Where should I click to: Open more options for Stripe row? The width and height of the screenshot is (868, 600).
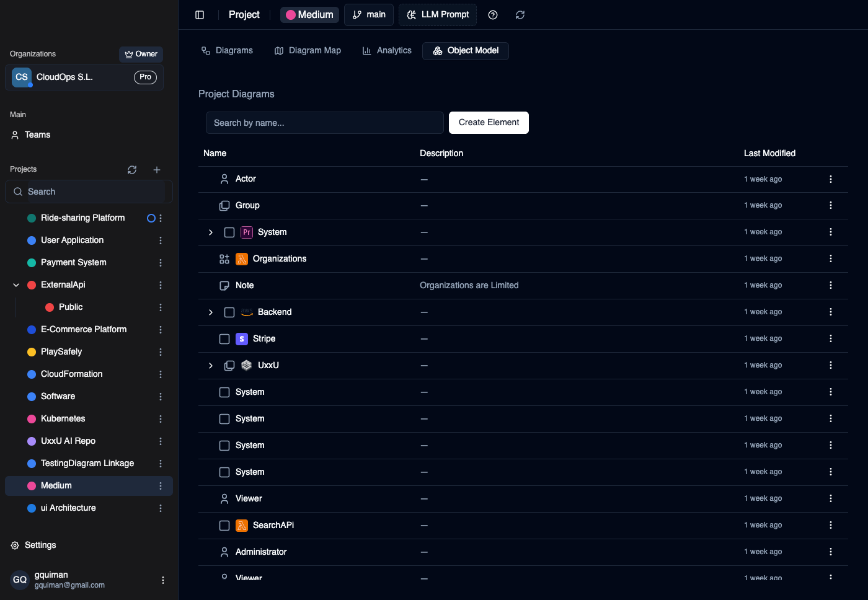click(x=831, y=338)
